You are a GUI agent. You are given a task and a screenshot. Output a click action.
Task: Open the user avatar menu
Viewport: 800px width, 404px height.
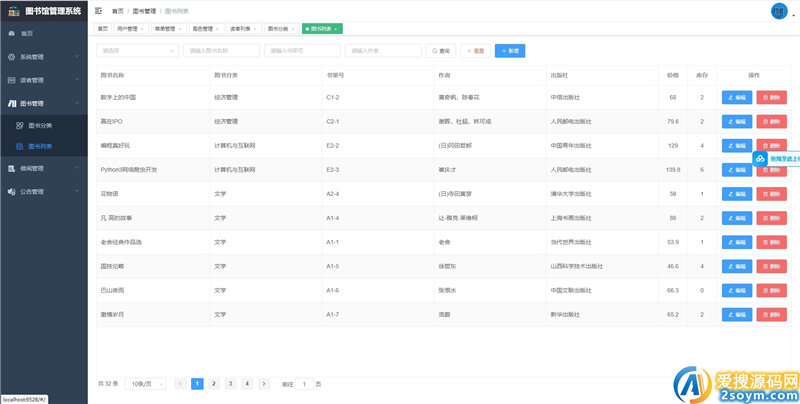[x=779, y=11]
